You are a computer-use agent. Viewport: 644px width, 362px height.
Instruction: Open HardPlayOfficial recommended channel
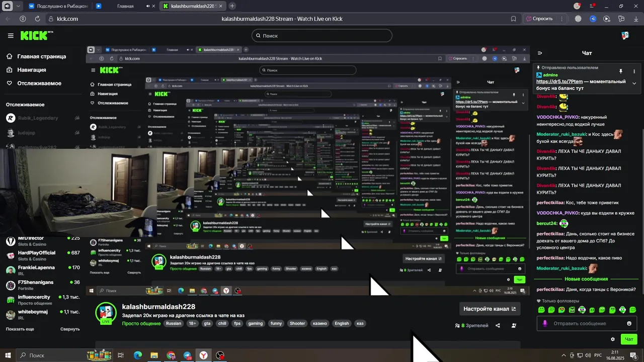point(42,255)
